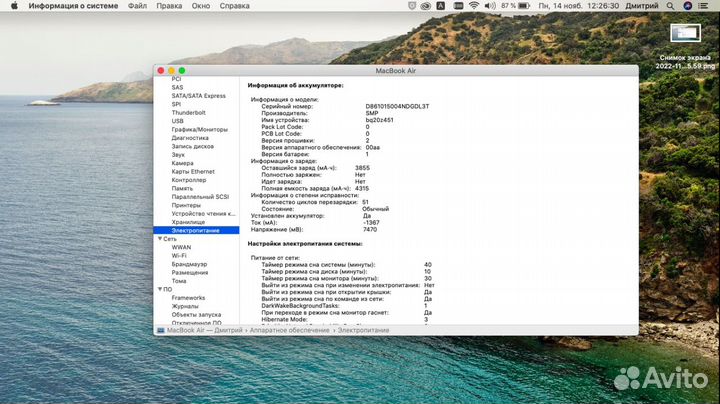720x404 pixels.
Task: Open the Окно menu
Action: 201,6
